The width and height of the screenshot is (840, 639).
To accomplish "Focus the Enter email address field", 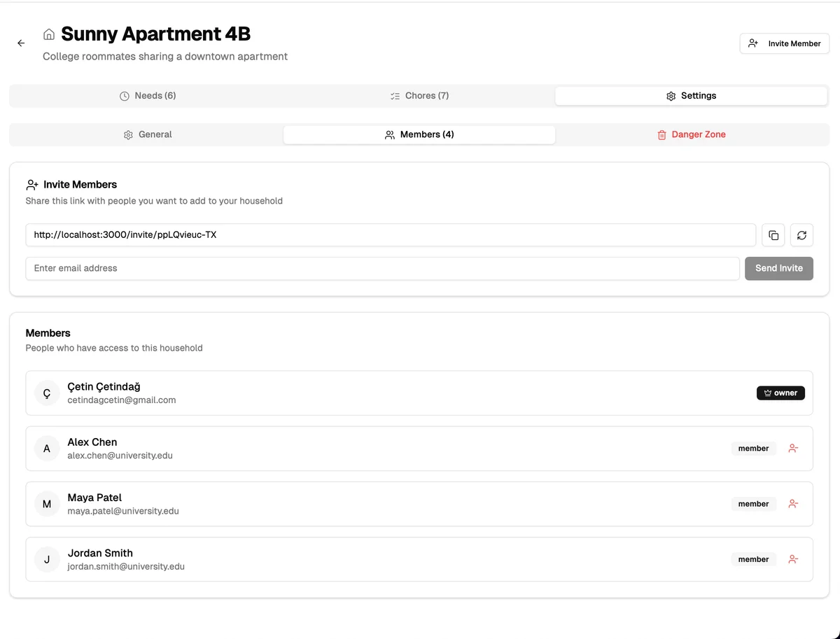I will coord(382,268).
